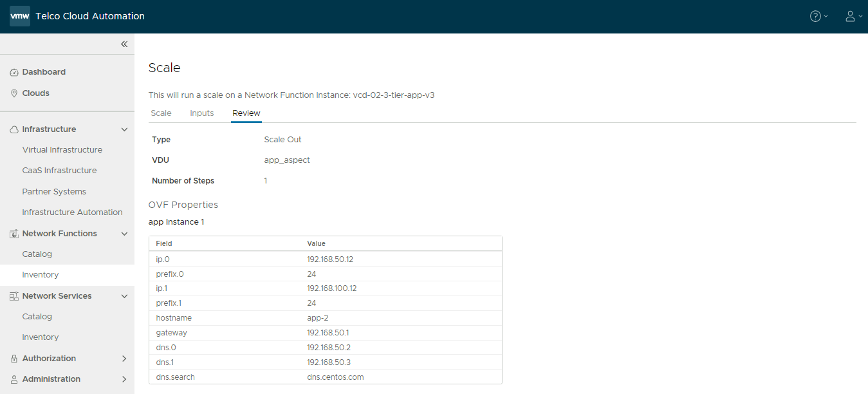Collapse the Network Services section chevron
The image size is (868, 394).
[124, 296]
